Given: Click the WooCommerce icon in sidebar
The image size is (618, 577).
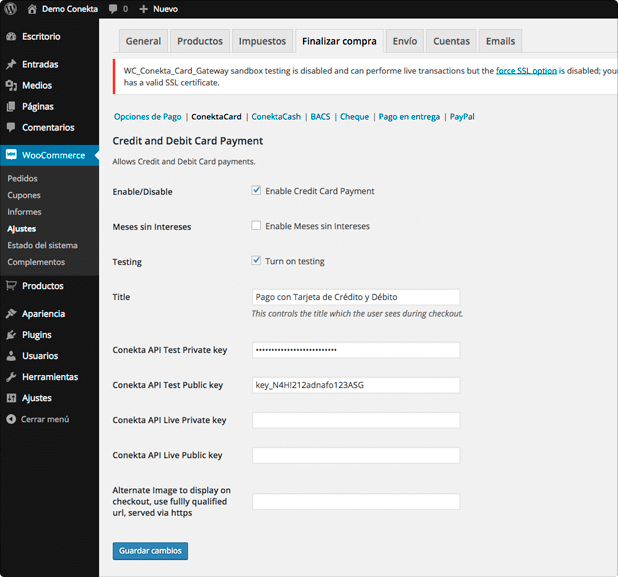Looking at the screenshot, I should [x=11, y=155].
